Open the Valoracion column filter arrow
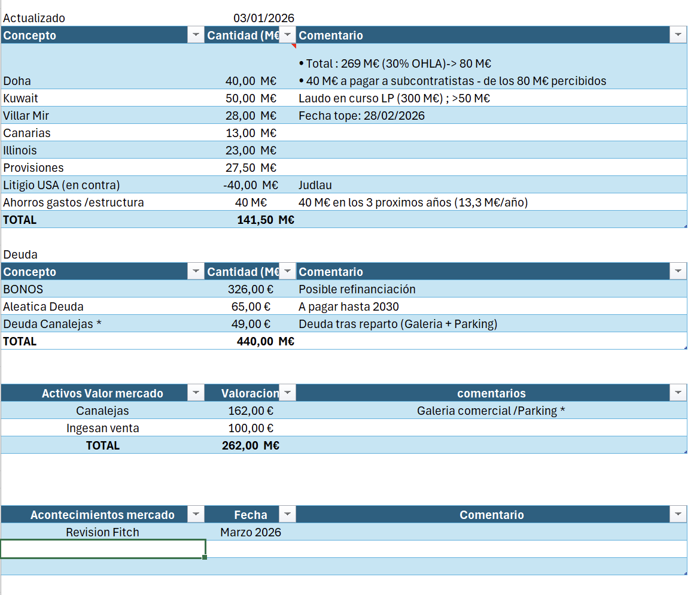 [x=288, y=393]
